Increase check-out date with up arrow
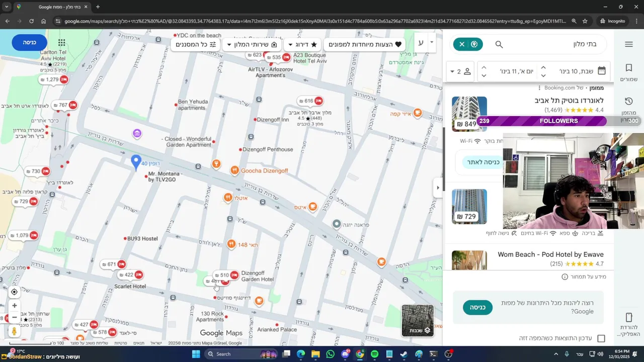 pos(484,67)
